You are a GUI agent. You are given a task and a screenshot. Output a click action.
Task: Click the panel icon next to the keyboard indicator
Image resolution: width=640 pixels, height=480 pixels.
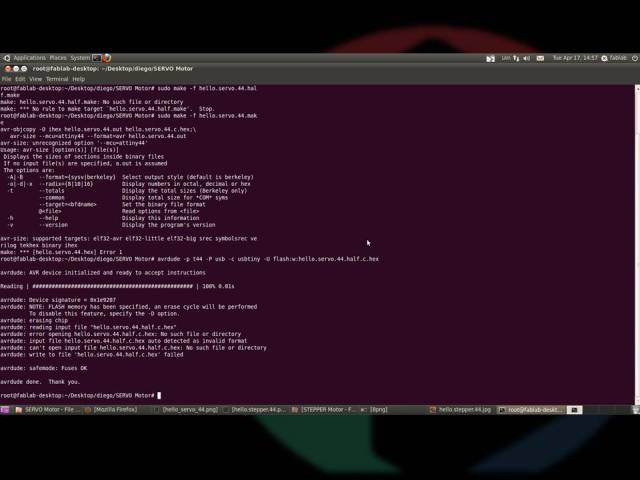[x=491, y=58]
